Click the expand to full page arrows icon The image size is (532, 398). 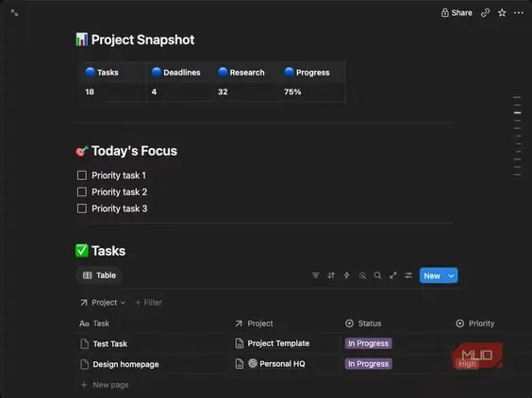coord(14,13)
